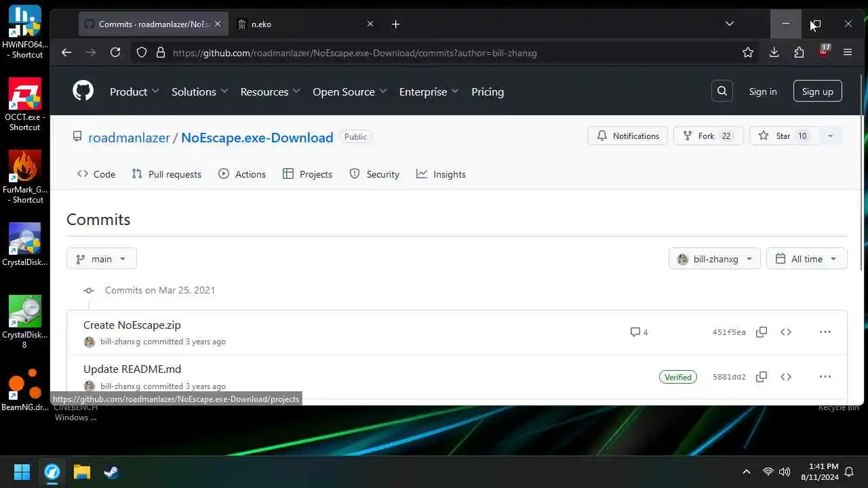Viewport: 868px width, 488px height.
Task: Open the OCCT.exe desktop shortcut
Action: pyautogui.click(x=25, y=104)
